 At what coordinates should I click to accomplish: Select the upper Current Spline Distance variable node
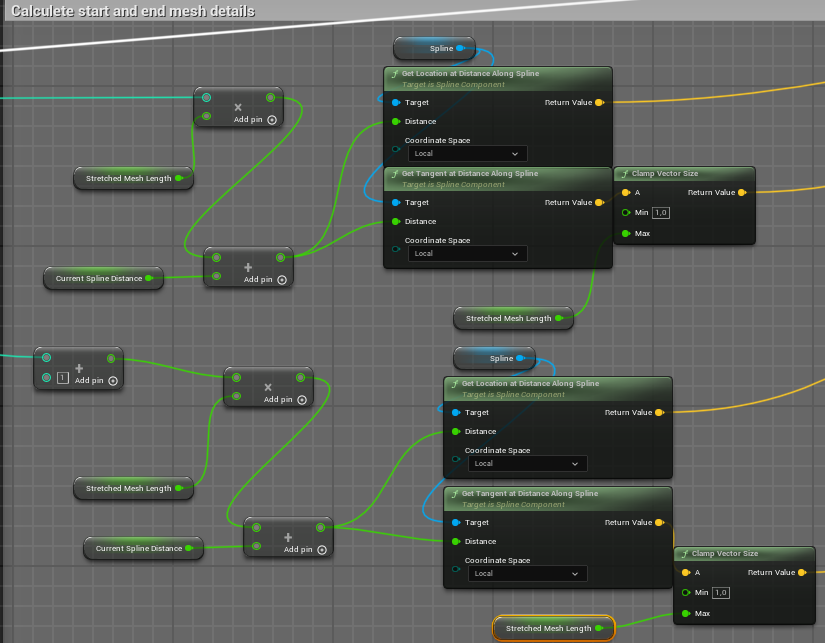pyautogui.click(x=104, y=278)
